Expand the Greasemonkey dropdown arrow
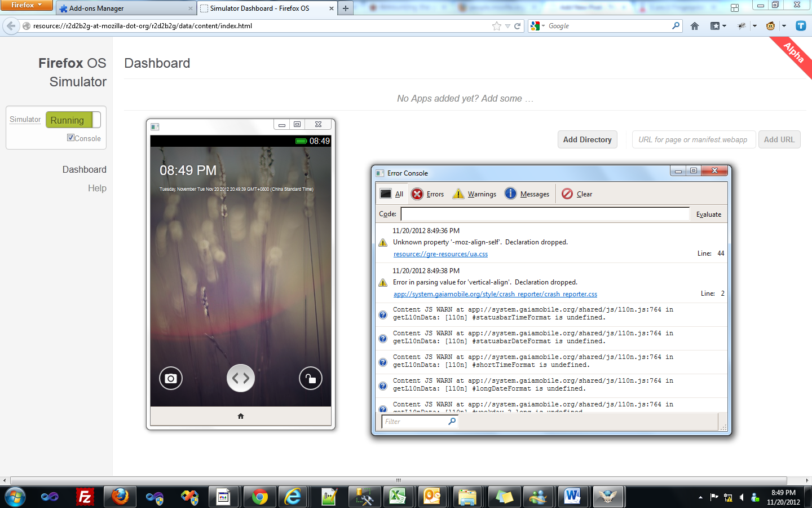 tap(784, 26)
